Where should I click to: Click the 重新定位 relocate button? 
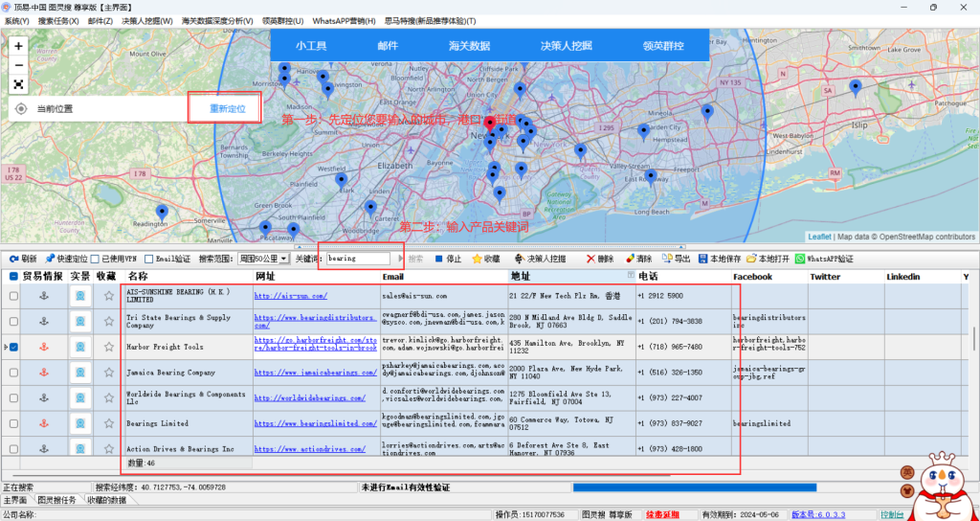tap(228, 109)
